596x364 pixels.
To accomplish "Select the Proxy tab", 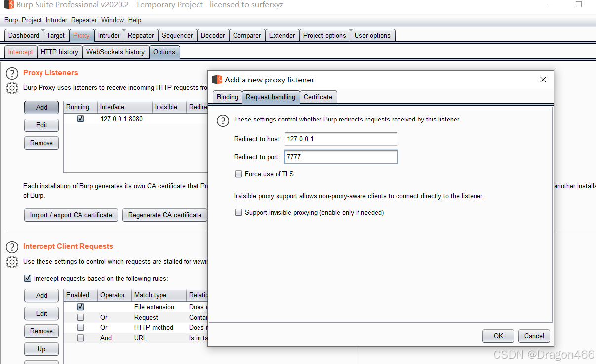I will (x=81, y=35).
